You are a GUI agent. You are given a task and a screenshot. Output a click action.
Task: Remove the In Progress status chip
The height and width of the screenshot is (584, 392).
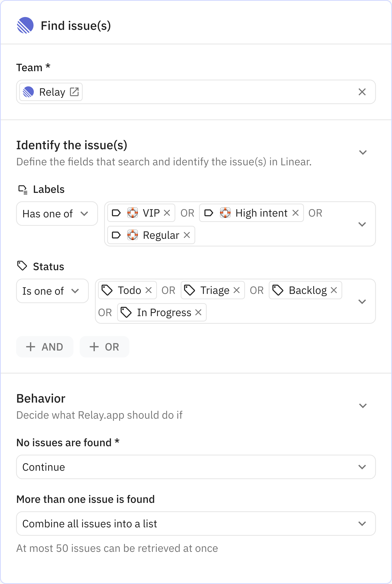[198, 312]
